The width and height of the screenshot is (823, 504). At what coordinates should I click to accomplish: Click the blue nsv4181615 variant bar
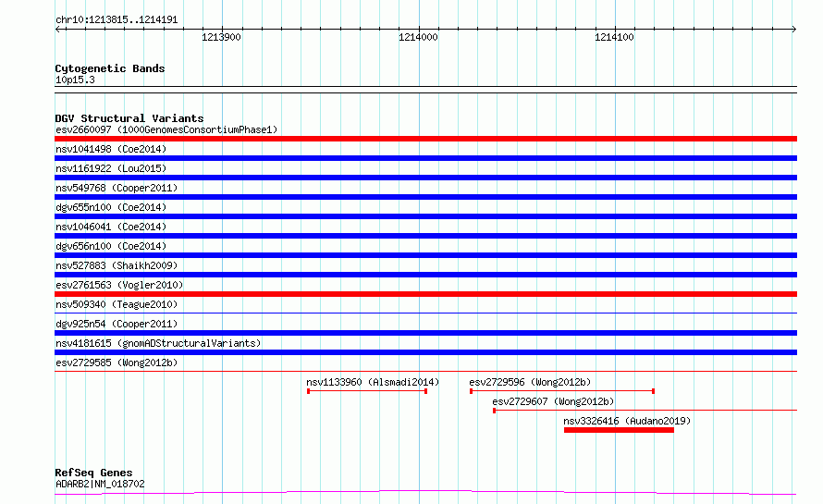point(425,352)
